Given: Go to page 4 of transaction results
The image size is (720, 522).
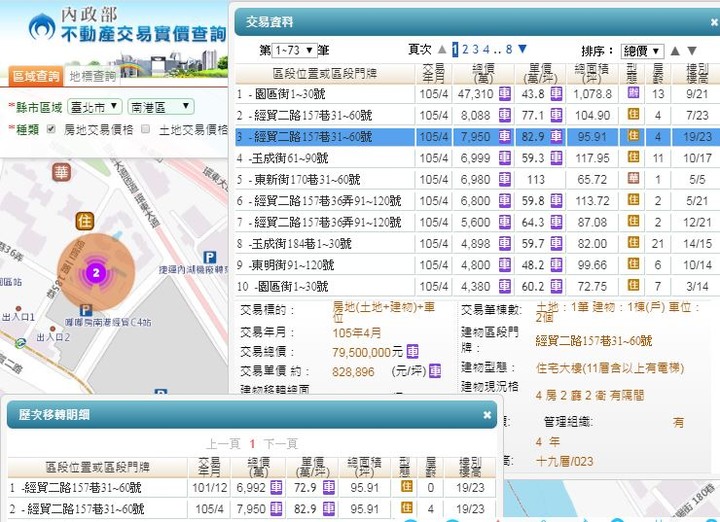Looking at the screenshot, I should coord(486,49).
